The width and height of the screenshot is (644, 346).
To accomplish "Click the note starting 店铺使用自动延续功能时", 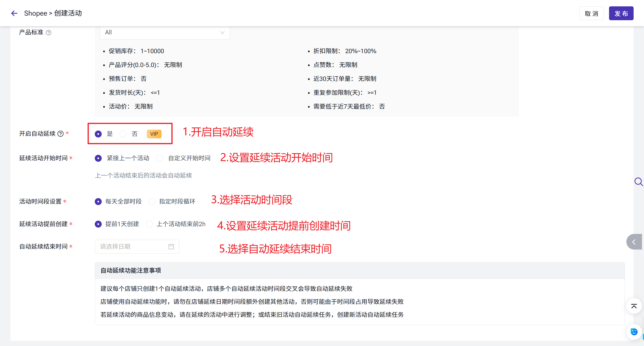I will click(x=252, y=302).
